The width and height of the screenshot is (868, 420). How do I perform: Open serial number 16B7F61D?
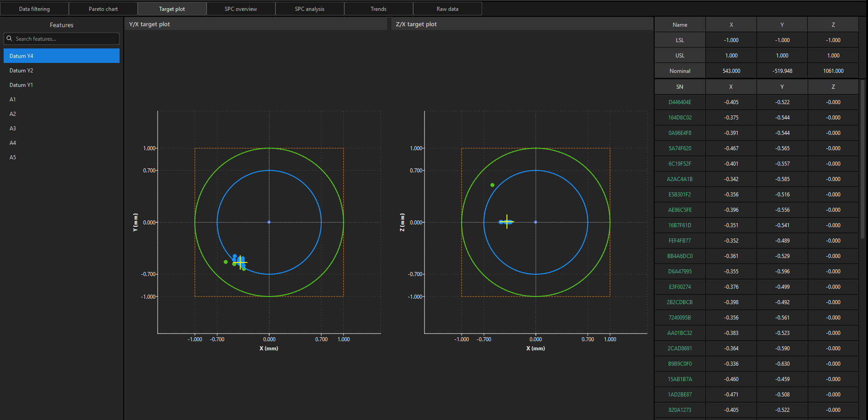[x=680, y=225]
